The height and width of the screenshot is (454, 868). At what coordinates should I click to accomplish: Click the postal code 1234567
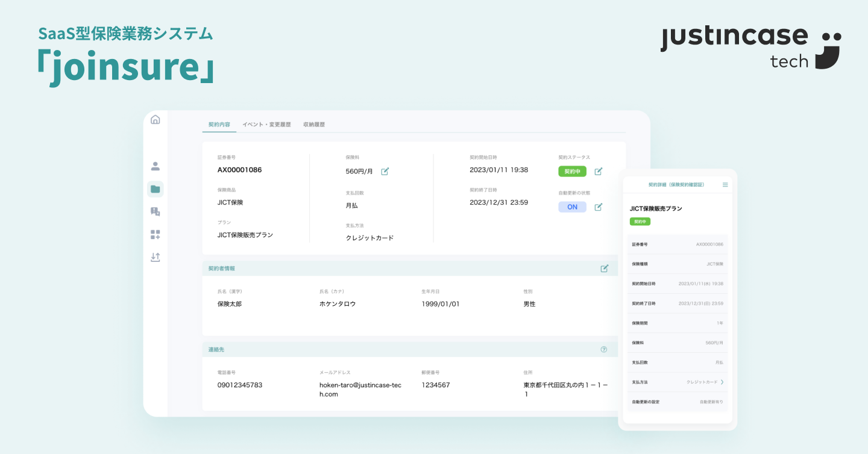point(436,385)
